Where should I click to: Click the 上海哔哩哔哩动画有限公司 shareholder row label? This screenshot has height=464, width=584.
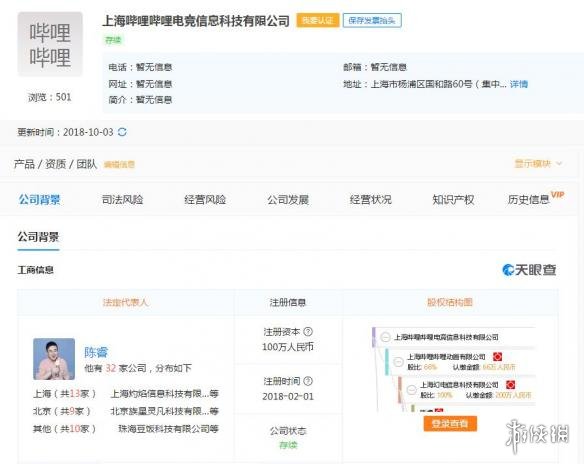[x=446, y=357]
